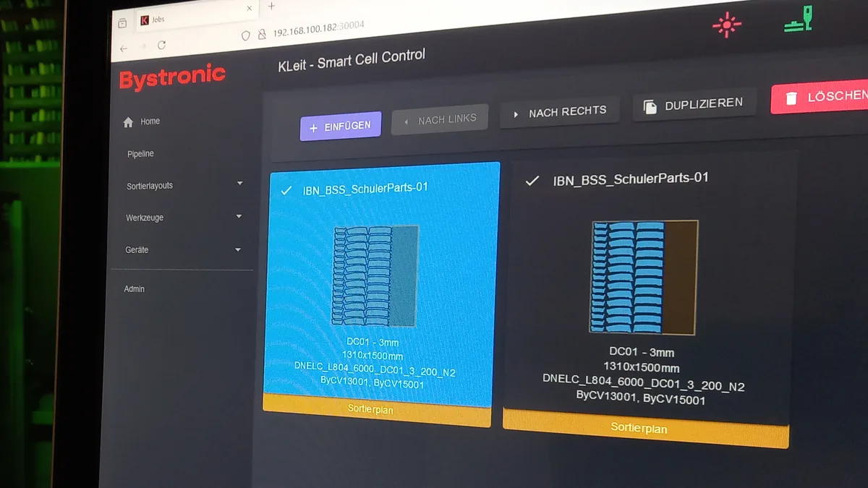Open a new browser tab with plus
868x488 pixels.
coord(271,7)
